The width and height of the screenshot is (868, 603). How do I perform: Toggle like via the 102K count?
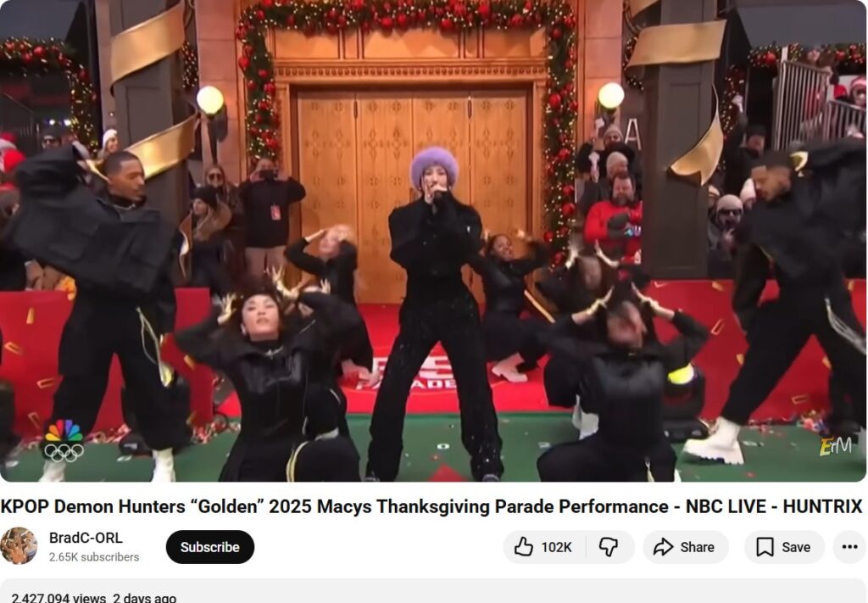pyautogui.click(x=556, y=547)
